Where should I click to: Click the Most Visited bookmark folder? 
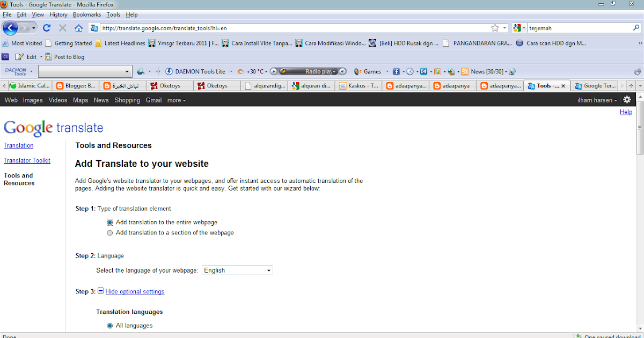click(x=22, y=43)
